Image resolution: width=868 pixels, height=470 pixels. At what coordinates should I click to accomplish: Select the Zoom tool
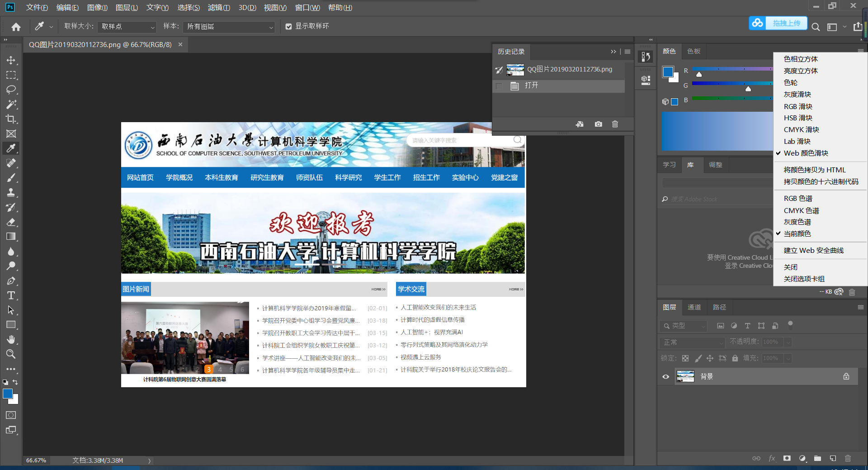(x=11, y=354)
